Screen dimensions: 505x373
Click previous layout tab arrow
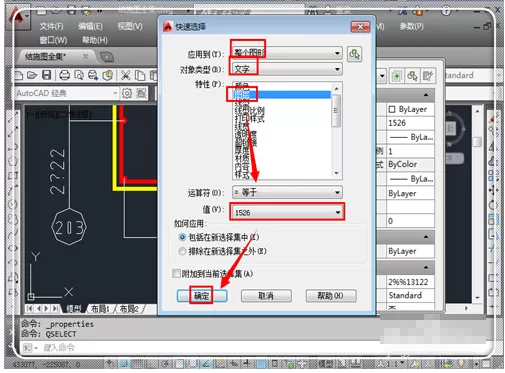[x=38, y=308]
